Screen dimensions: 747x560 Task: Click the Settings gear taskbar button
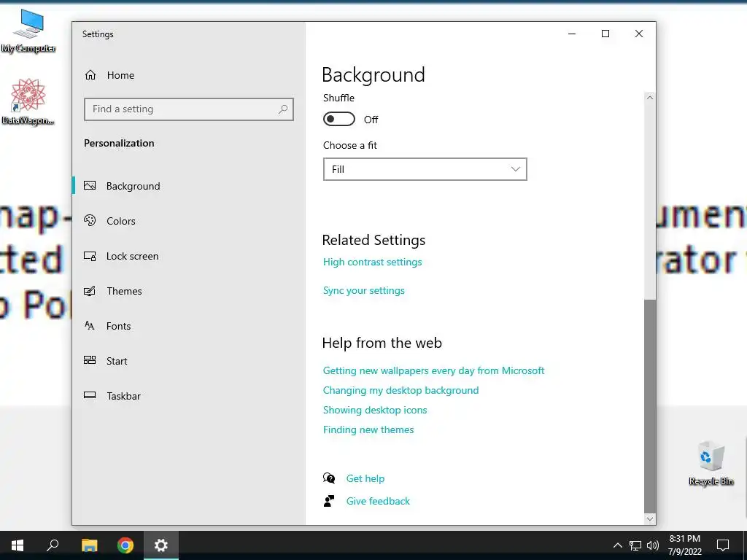161,545
